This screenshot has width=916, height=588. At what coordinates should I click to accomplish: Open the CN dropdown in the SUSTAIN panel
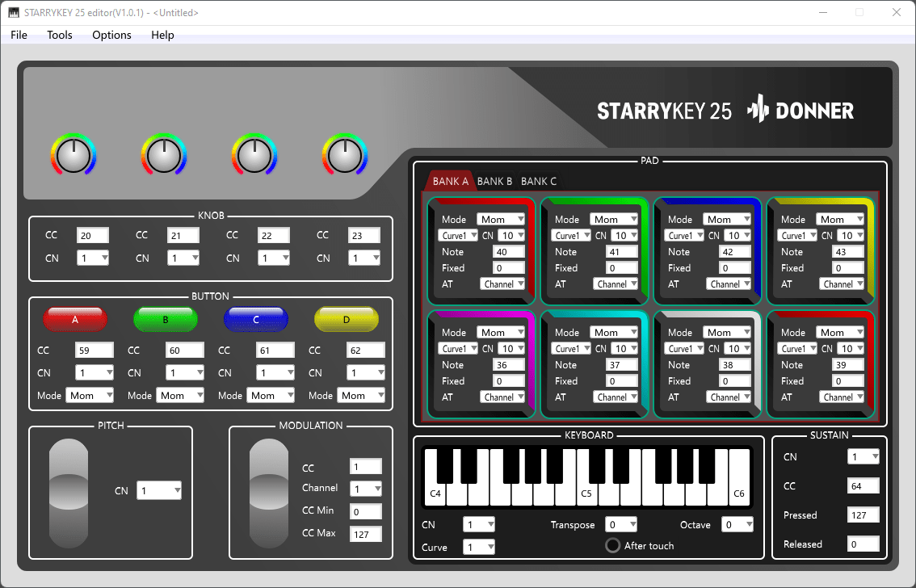coord(863,456)
